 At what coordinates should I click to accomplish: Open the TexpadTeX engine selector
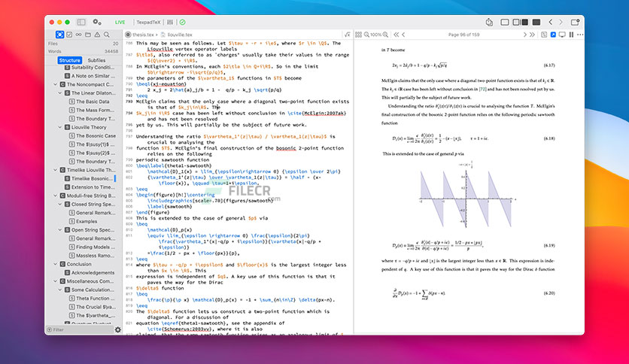(148, 23)
